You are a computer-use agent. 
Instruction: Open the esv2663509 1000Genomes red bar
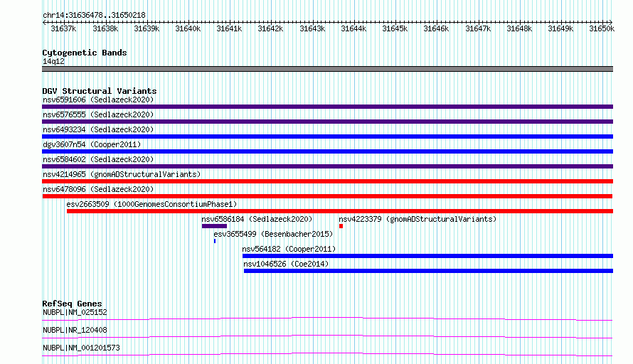tap(340, 211)
